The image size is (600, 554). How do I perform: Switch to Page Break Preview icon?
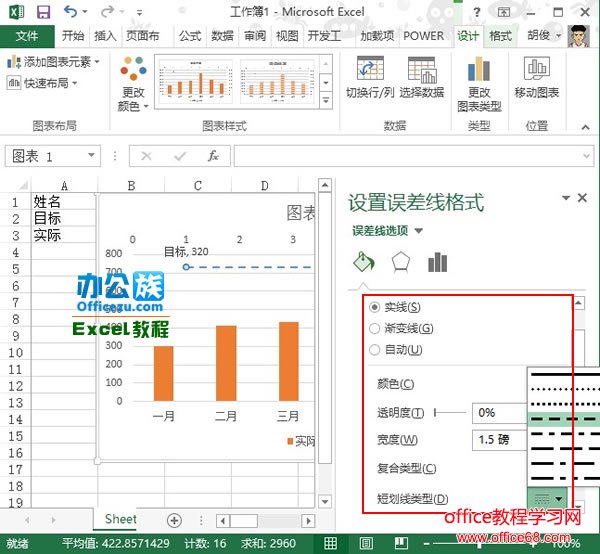pyautogui.click(x=401, y=543)
